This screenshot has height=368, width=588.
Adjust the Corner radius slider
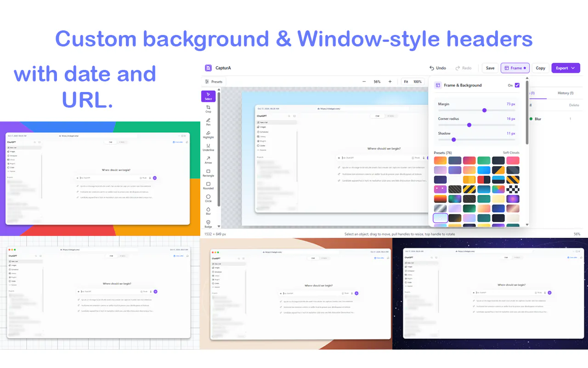(x=477, y=125)
